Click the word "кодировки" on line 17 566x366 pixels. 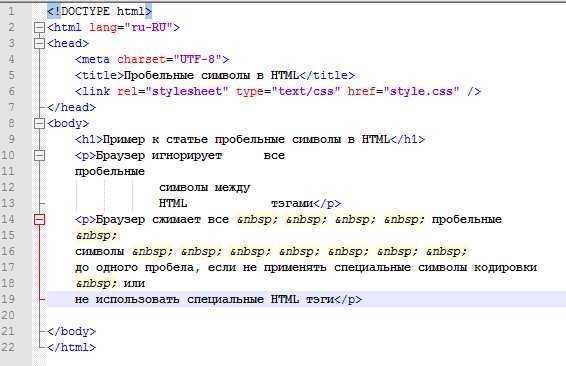505,267
